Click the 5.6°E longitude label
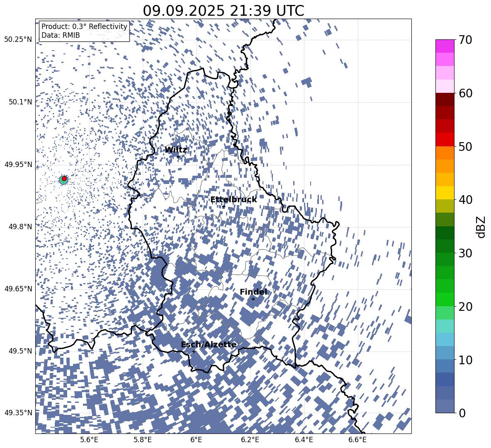 [89, 440]
